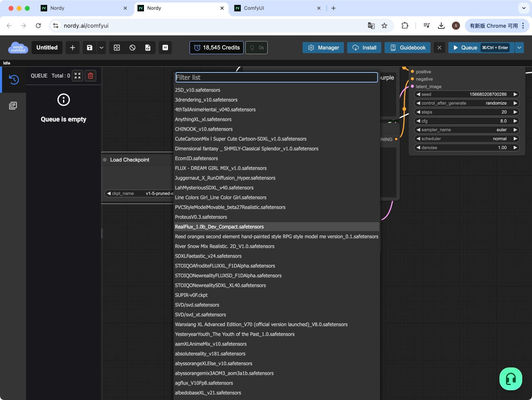Expand the save options chevron

pyautogui.click(x=101, y=48)
